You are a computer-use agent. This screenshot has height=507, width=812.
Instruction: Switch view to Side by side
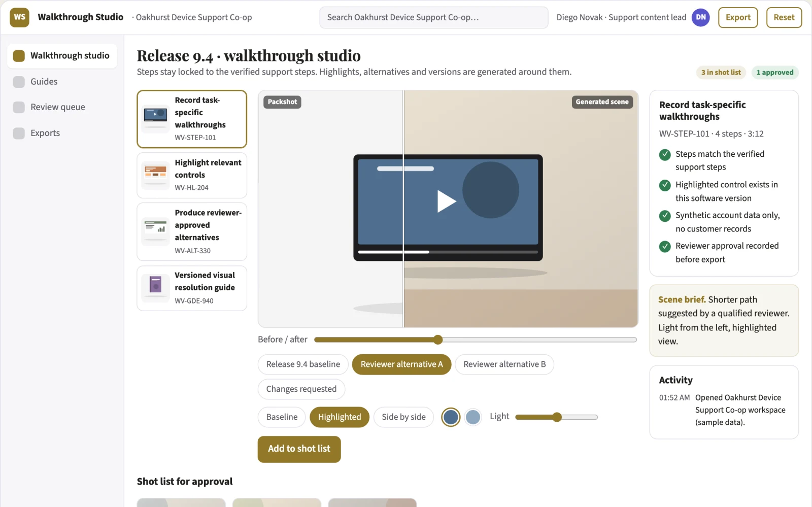point(403,417)
